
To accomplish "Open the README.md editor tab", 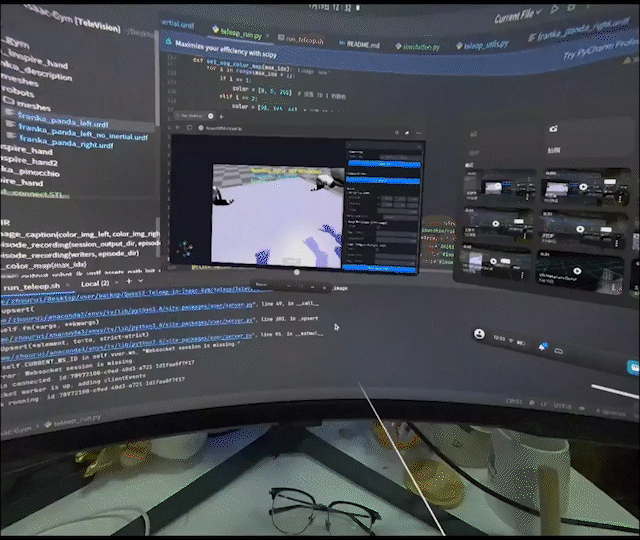I will (359, 44).
